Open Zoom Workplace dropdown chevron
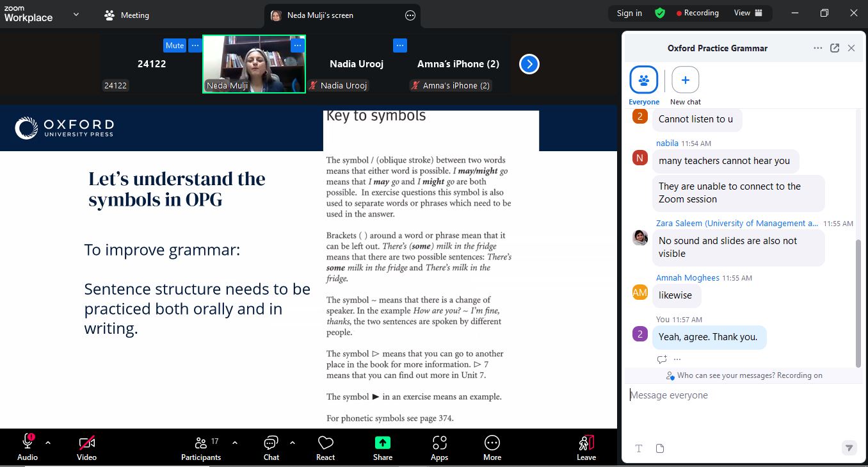Screen dimensions: 868x467 point(76,14)
